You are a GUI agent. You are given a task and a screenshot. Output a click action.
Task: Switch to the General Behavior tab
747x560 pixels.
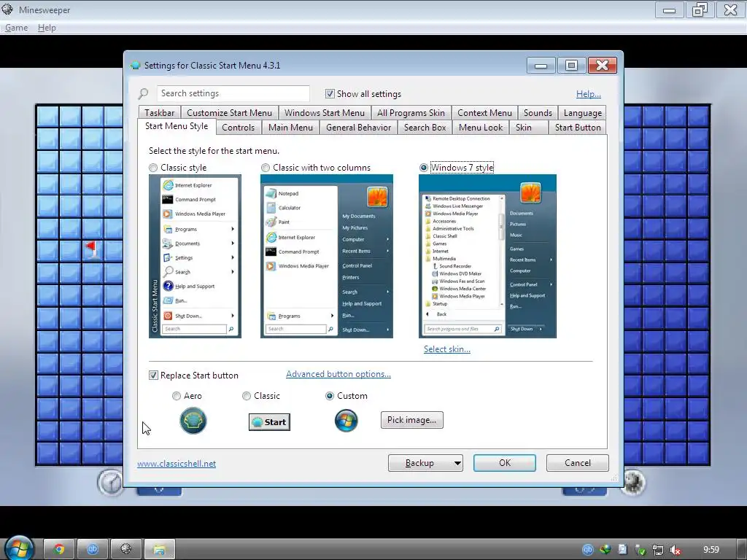(359, 128)
